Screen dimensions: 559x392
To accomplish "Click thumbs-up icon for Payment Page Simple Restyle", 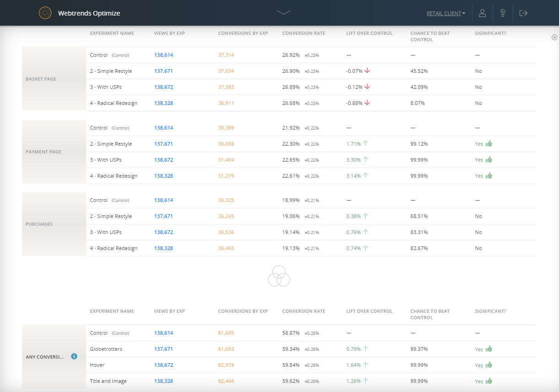I will click(489, 144).
